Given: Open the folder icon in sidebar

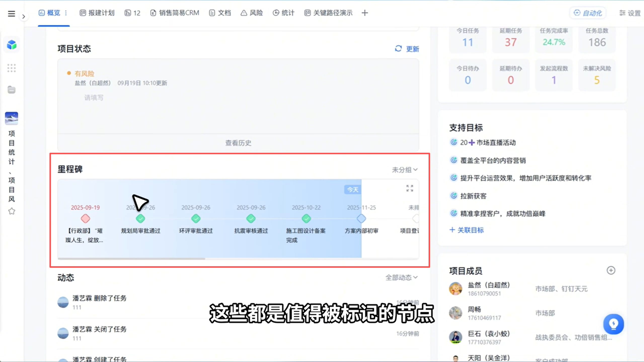Looking at the screenshot, I should click(12, 89).
